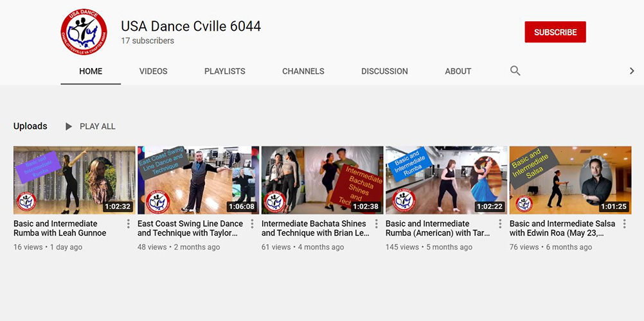This screenshot has width=644, height=321.
Task: Click '145 views • 5 months ago' text
Action: [x=429, y=247]
